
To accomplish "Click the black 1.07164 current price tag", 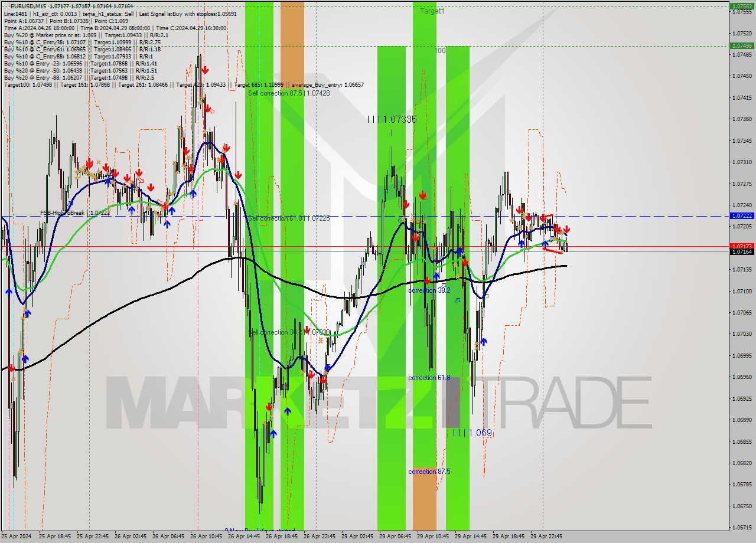I will (742, 252).
